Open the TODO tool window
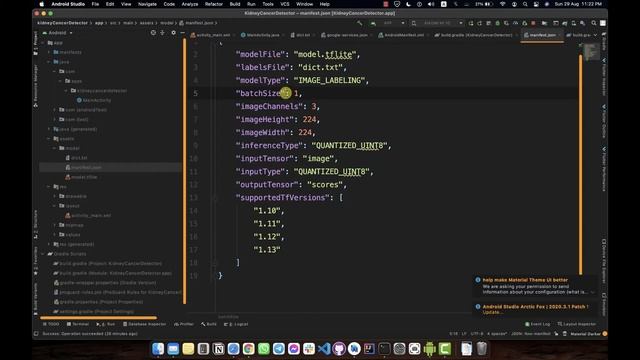Viewport: 640px width, 360px height. point(51,324)
